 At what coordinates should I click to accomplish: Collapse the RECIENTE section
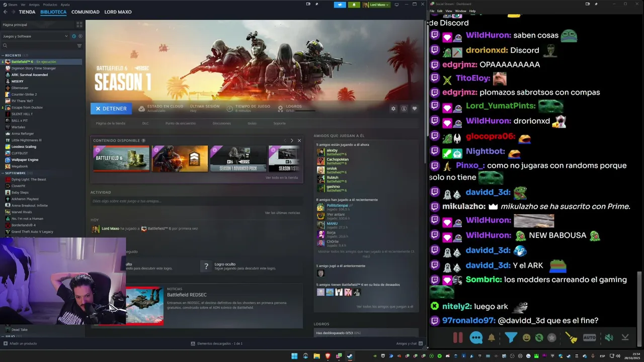tap(14, 55)
